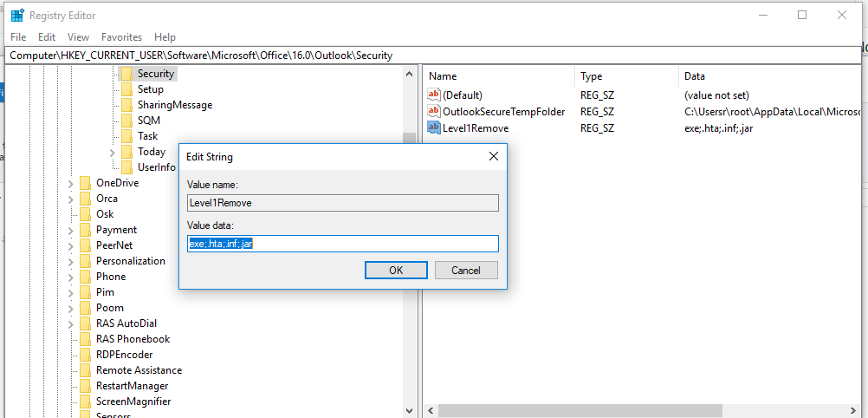868x418 pixels.
Task: Click the values pane left scroll arrow
Action: pos(431,411)
